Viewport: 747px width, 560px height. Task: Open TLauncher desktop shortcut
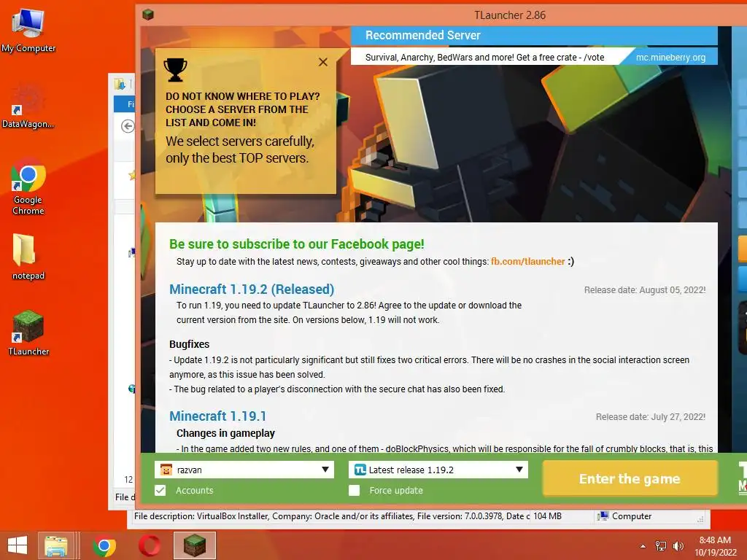click(x=28, y=332)
